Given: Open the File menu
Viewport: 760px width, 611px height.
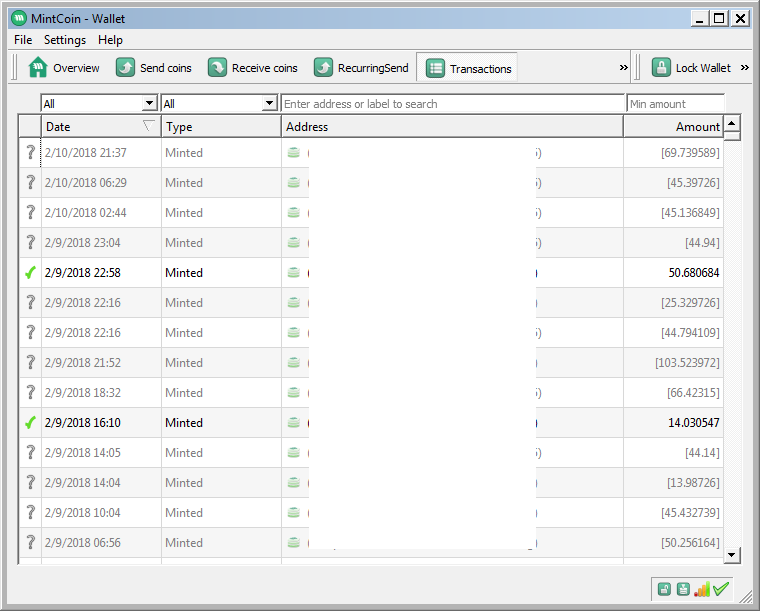Looking at the screenshot, I should tap(23, 40).
